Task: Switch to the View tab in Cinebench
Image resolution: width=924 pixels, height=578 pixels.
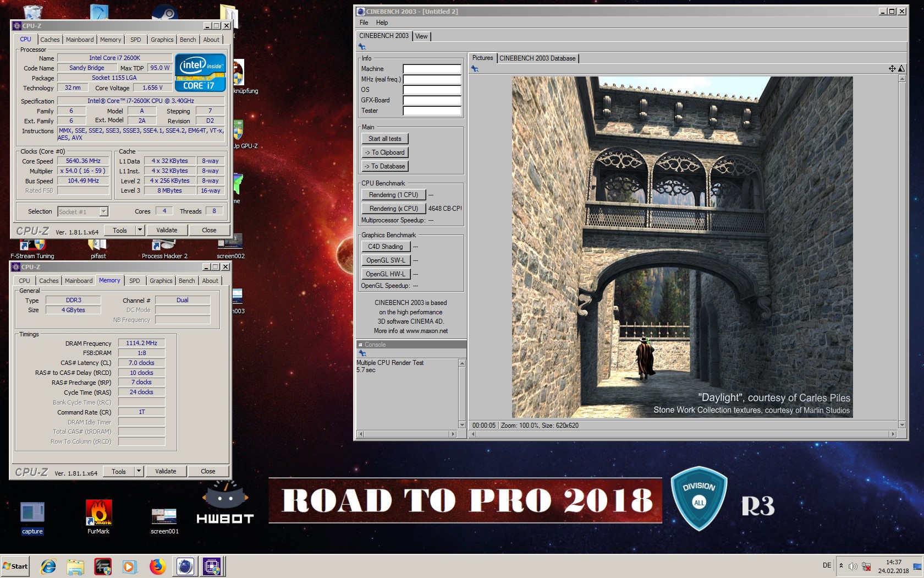Action: point(421,36)
